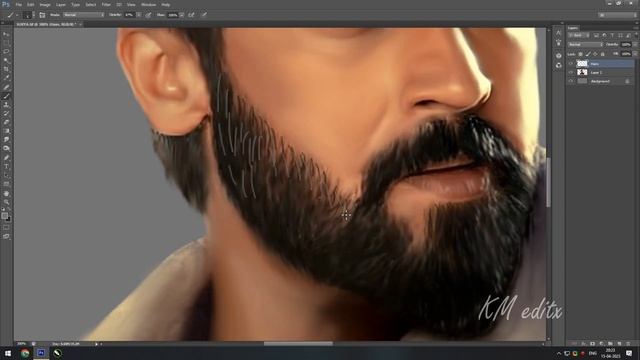Toggle Quick Mask mode icon
The image size is (640, 360).
click(x=6, y=228)
